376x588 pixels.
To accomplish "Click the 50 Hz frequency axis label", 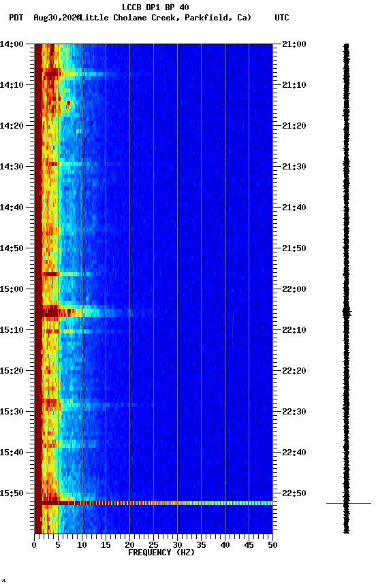I will click(x=273, y=545).
